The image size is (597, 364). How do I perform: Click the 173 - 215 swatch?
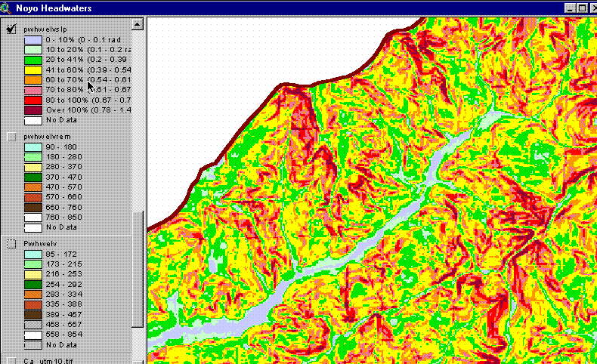[x=33, y=264]
